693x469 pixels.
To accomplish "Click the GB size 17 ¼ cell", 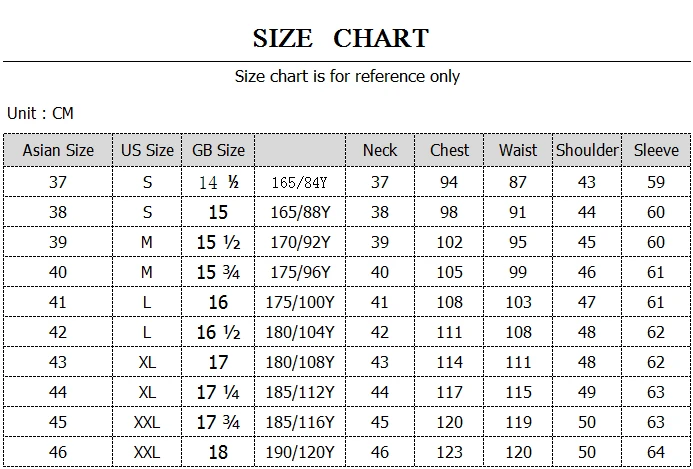I will (218, 392).
